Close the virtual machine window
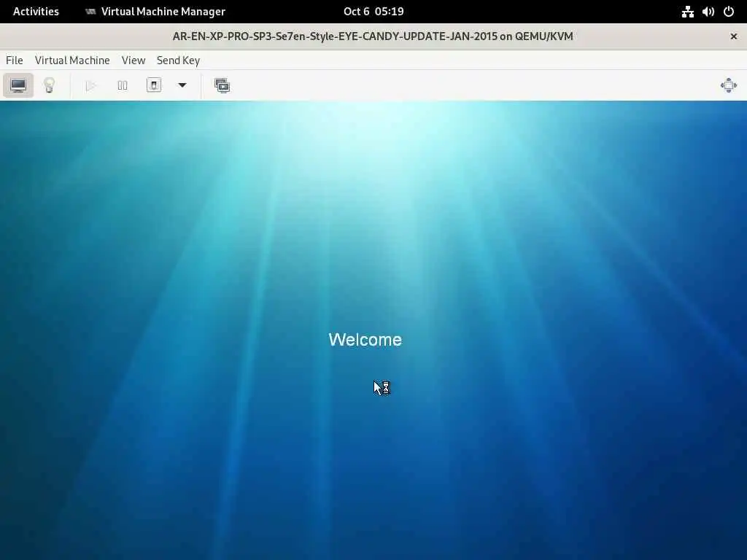This screenshot has width=747, height=560. click(x=734, y=36)
